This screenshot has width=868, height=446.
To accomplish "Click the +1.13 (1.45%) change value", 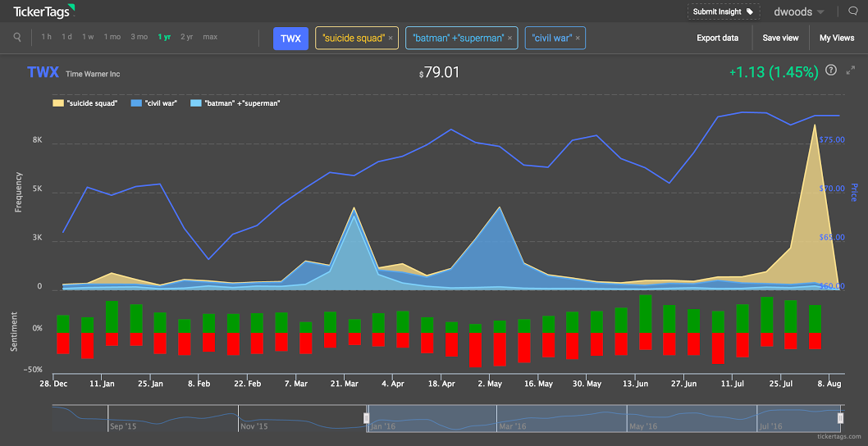I will [774, 72].
